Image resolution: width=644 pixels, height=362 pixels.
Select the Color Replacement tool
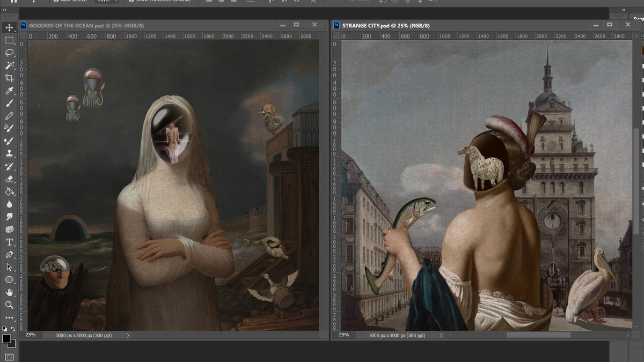pos(9,128)
